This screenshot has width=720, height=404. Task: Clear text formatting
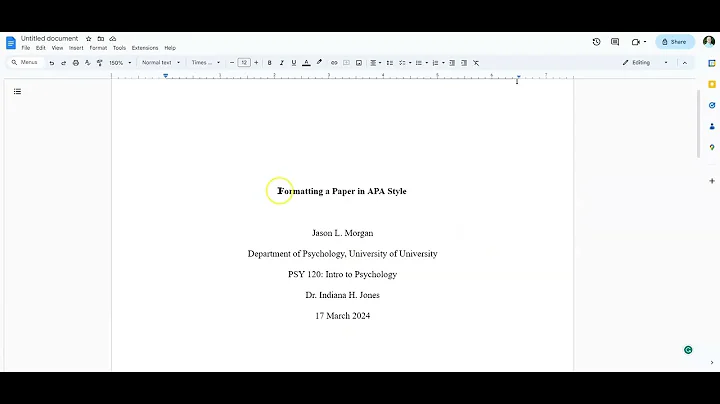point(476,63)
